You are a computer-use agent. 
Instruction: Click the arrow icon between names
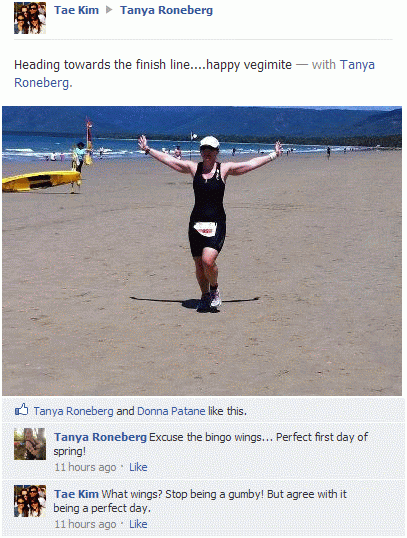109,10
